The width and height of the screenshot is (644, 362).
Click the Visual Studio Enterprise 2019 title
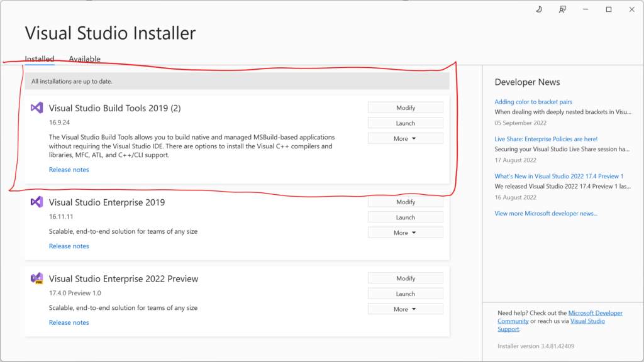click(107, 202)
